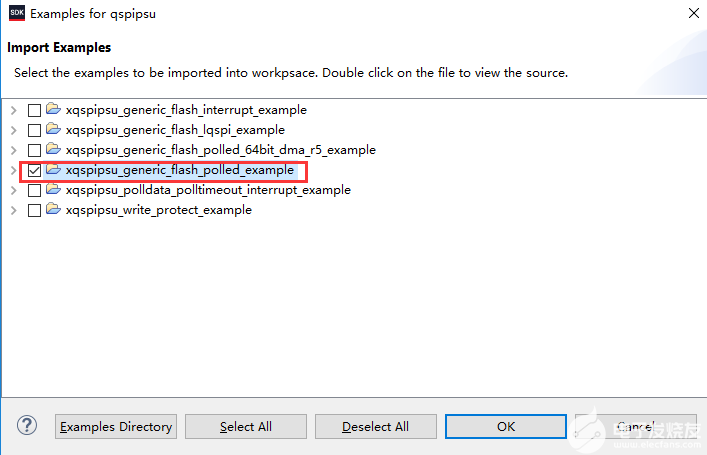
Task: Enable the xqspipsu_generic_flash_interrupt_example checkbox
Action: pyautogui.click(x=34, y=110)
